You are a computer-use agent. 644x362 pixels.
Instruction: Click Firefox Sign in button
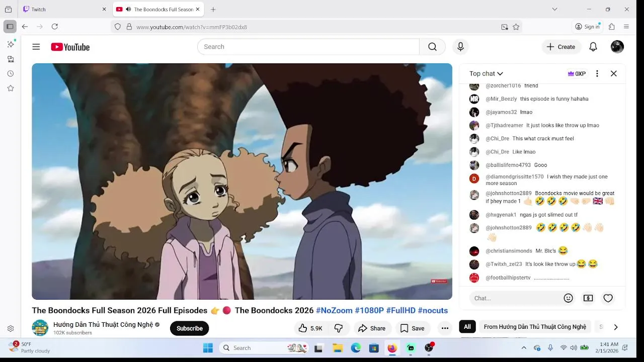tap(588, 27)
